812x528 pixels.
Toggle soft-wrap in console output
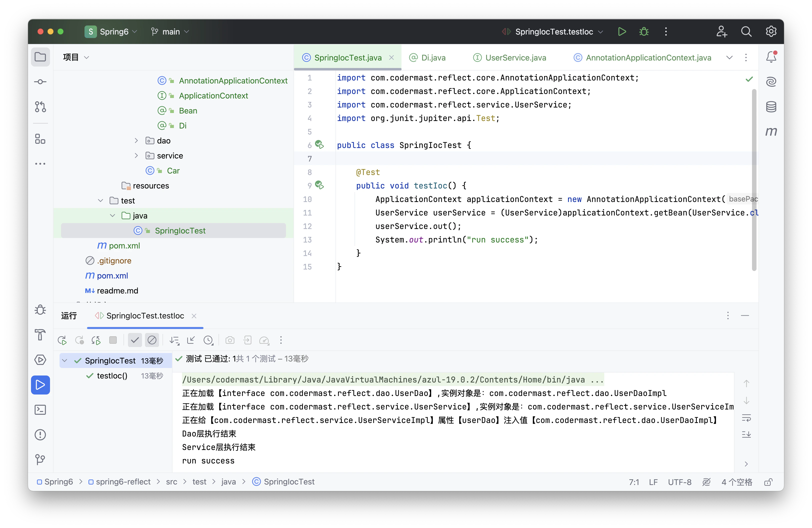[x=746, y=418]
